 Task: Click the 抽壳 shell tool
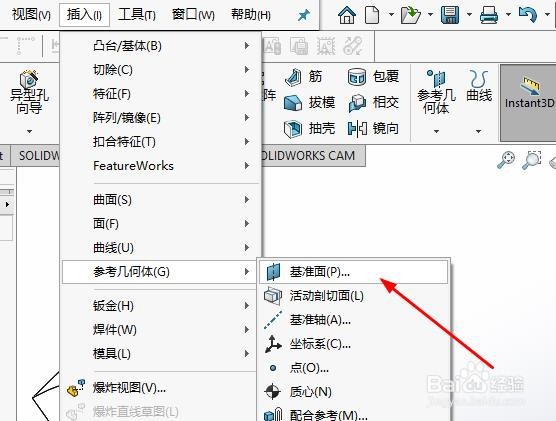click(309, 128)
